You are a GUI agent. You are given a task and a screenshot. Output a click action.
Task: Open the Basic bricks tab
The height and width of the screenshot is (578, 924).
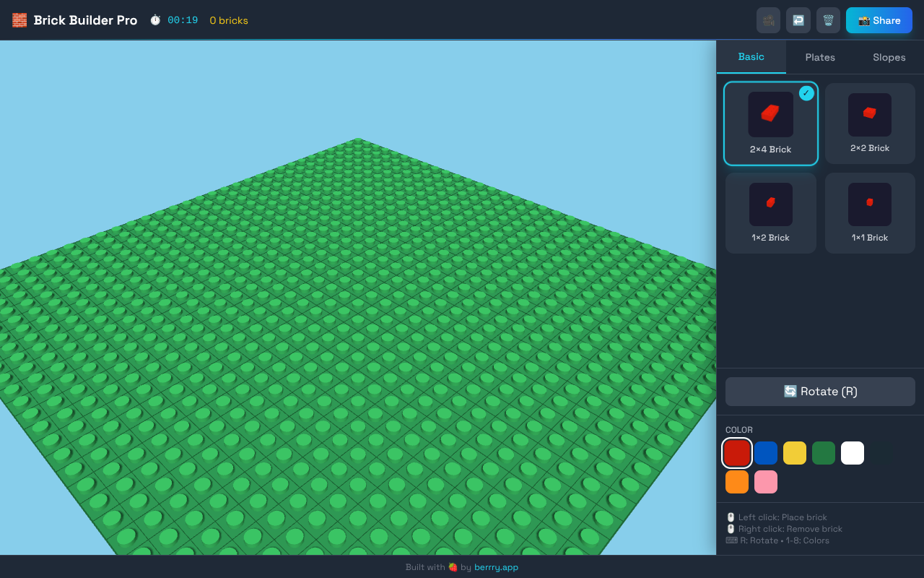pos(751,57)
